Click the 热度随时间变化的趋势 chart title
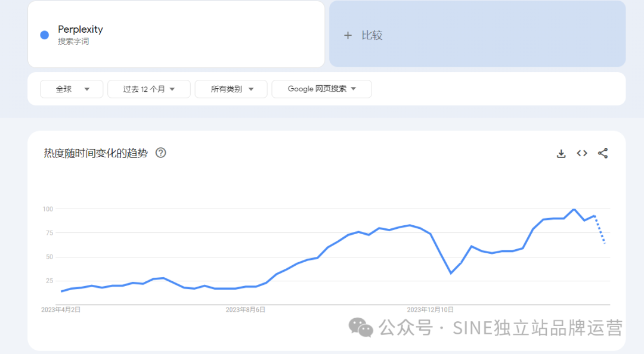The width and height of the screenshot is (644, 354). coord(95,153)
